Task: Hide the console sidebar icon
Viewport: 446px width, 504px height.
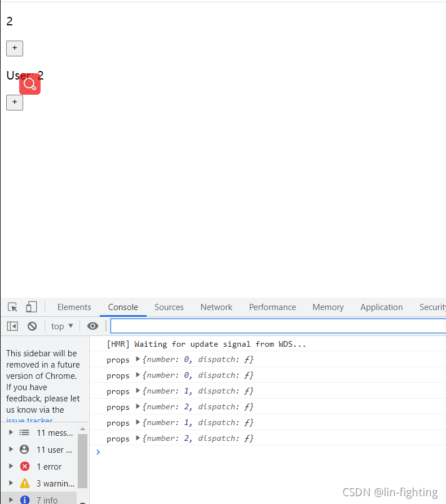Action: [12, 326]
